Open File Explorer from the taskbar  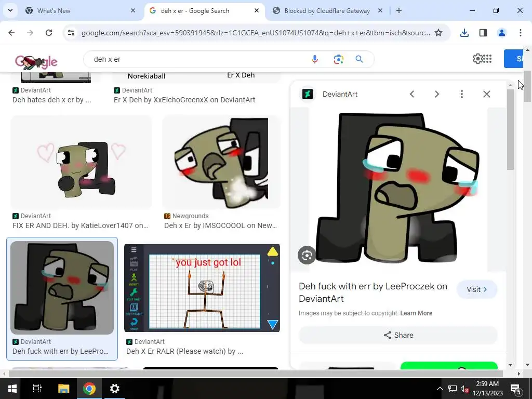[x=63, y=389]
